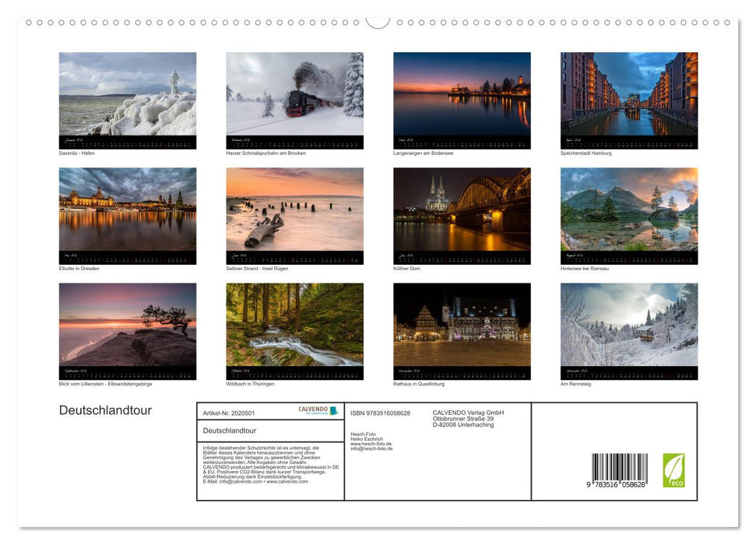Click the CALVENDO logo icon
This screenshot has height=545, width=756.
pyautogui.click(x=334, y=411)
